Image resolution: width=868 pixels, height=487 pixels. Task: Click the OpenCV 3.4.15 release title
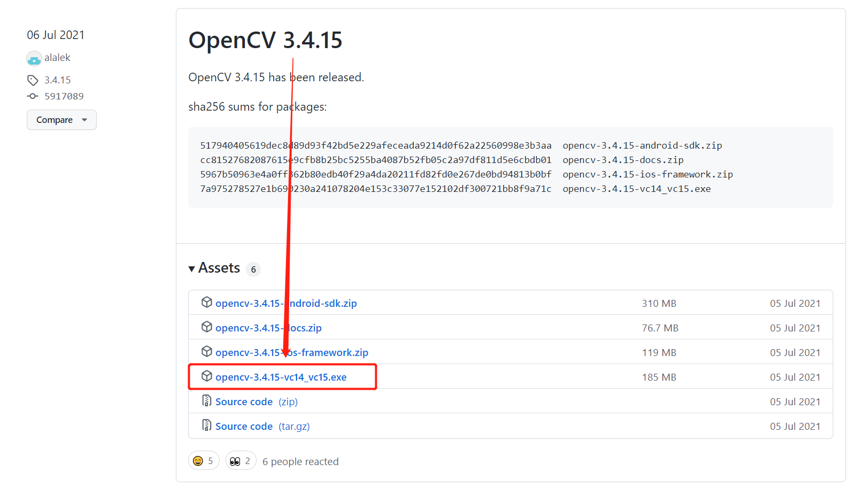265,40
